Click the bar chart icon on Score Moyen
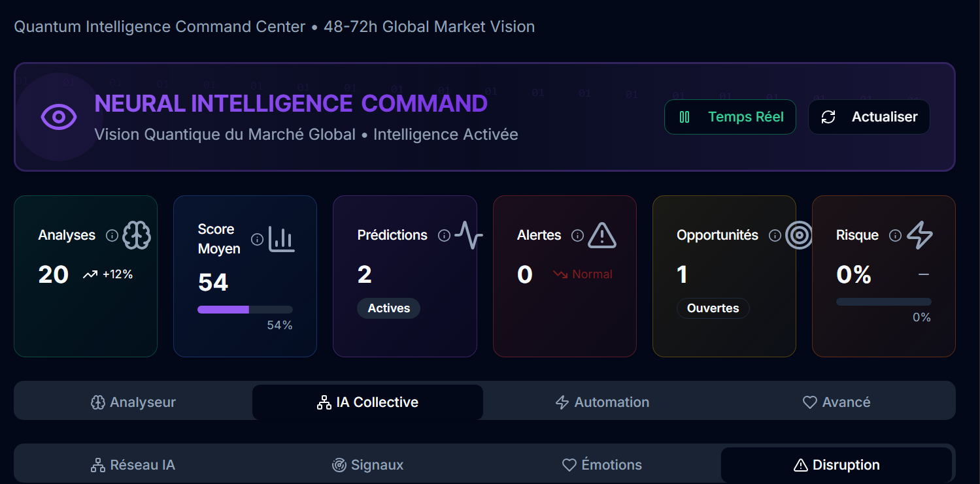Screen dimensions: 980x484 282,239
